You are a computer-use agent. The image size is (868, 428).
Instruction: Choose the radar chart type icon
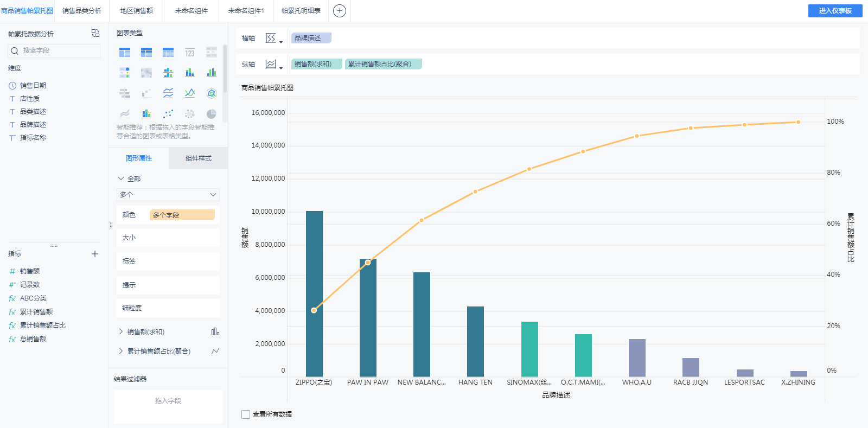[x=212, y=93]
